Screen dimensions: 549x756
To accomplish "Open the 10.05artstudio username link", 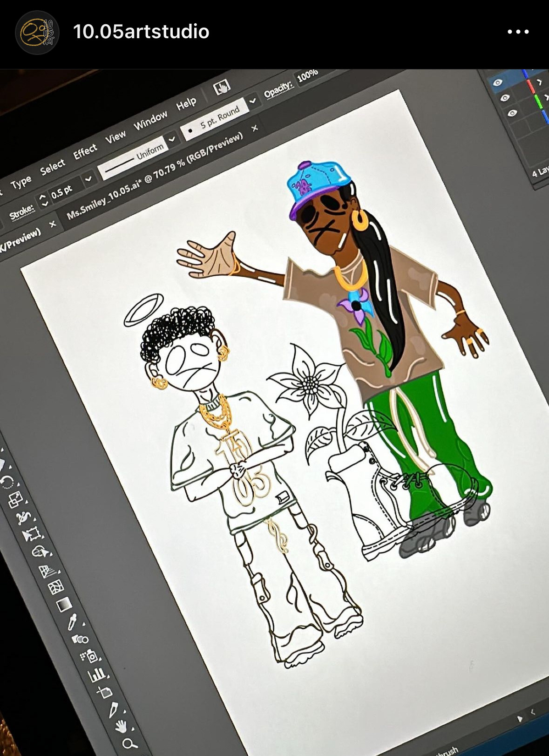I will click(141, 32).
